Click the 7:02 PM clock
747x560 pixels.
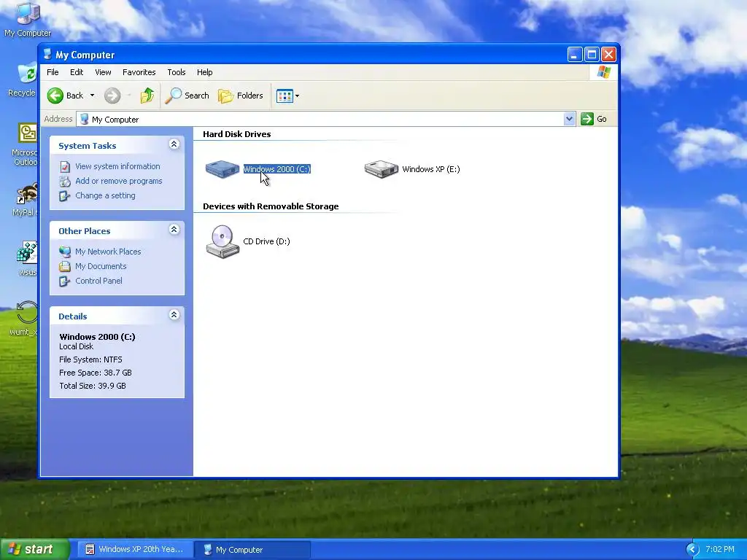(720, 550)
